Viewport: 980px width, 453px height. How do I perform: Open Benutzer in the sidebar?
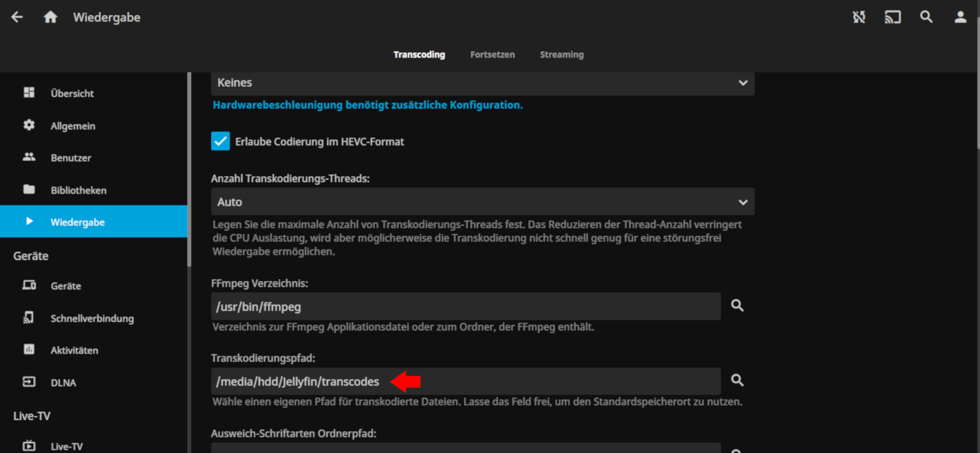tap(70, 158)
